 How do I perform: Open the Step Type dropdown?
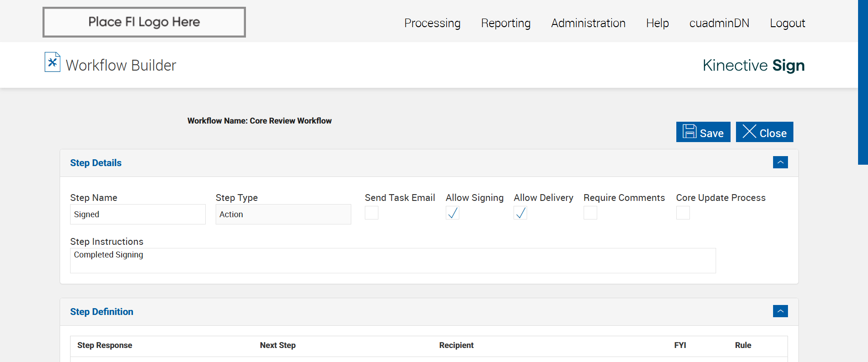tap(283, 214)
